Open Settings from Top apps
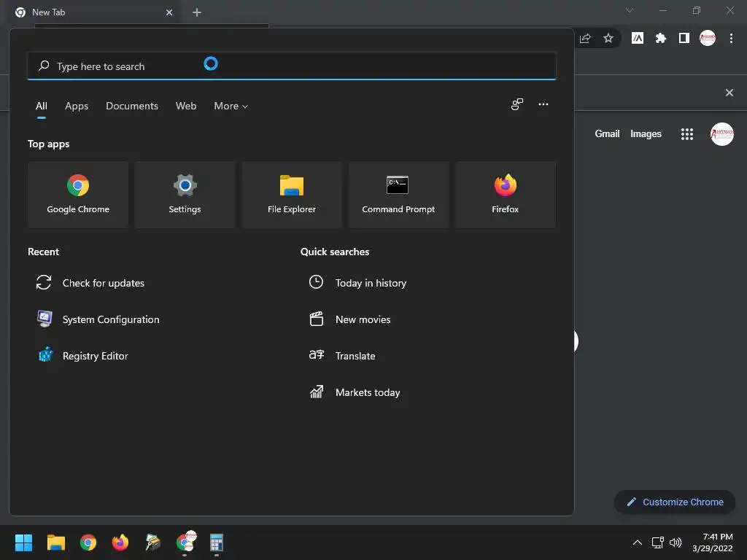 pyautogui.click(x=185, y=195)
